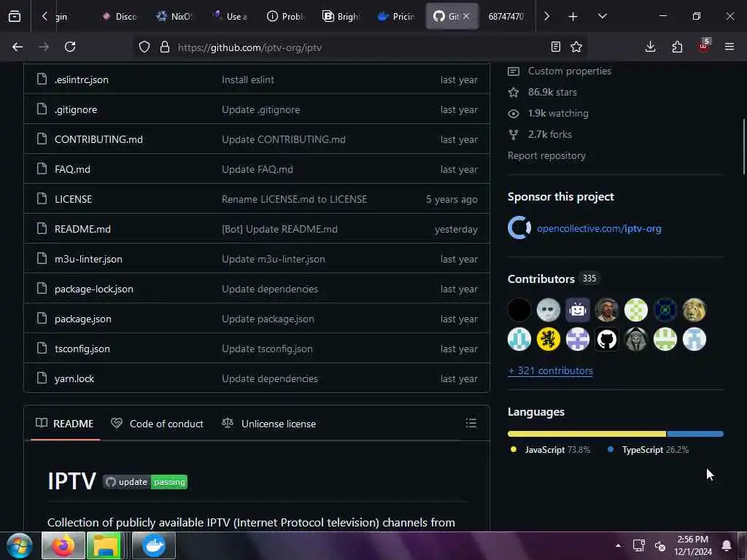
Task: Click the TypeScript 26.2% language link
Action: point(648,449)
